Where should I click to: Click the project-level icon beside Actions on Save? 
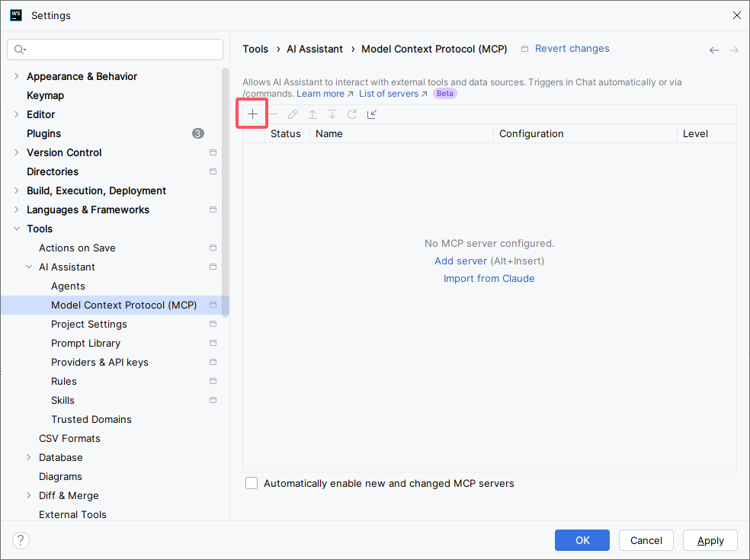(x=213, y=248)
